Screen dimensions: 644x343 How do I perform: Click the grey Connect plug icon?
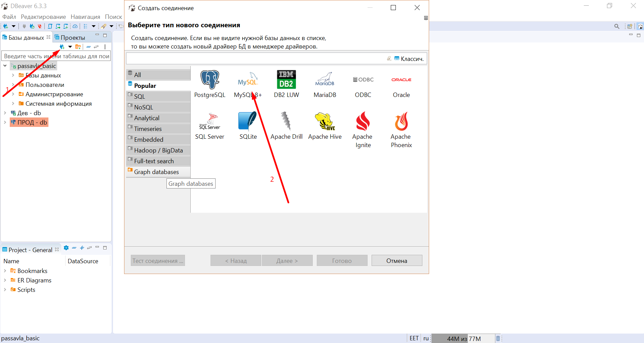pyautogui.click(x=24, y=26)
